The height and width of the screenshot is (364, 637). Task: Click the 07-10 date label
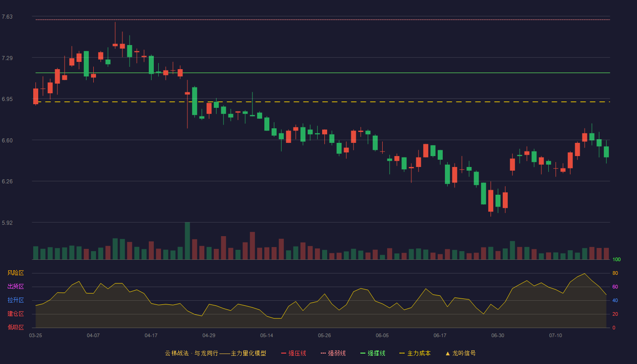[556, 335]
